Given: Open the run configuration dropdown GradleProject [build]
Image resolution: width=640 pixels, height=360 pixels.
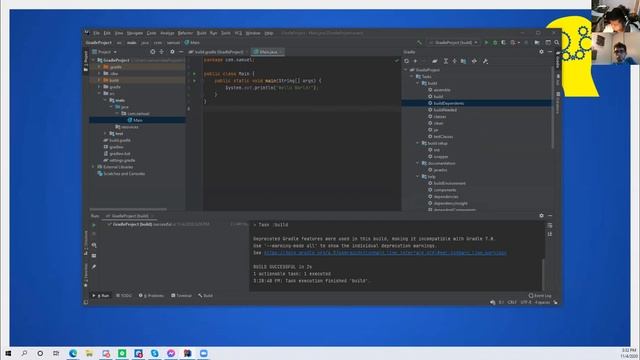Looking at the screenshot, I should [453, 42].
